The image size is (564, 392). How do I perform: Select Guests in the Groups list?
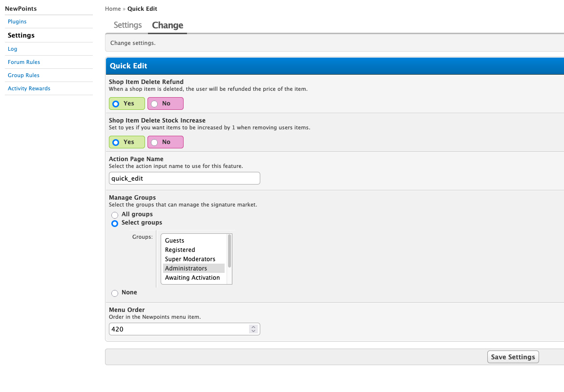[175, 241]
